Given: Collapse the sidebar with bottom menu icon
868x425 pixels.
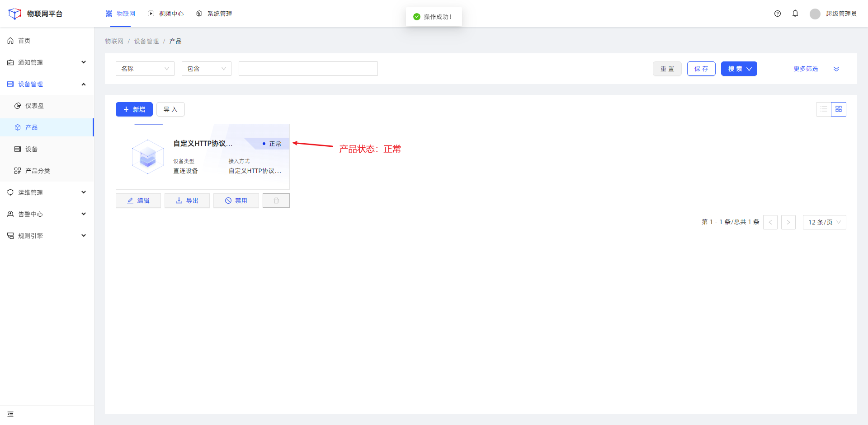Looking at the screenshot, I should [x=10, y=414].
